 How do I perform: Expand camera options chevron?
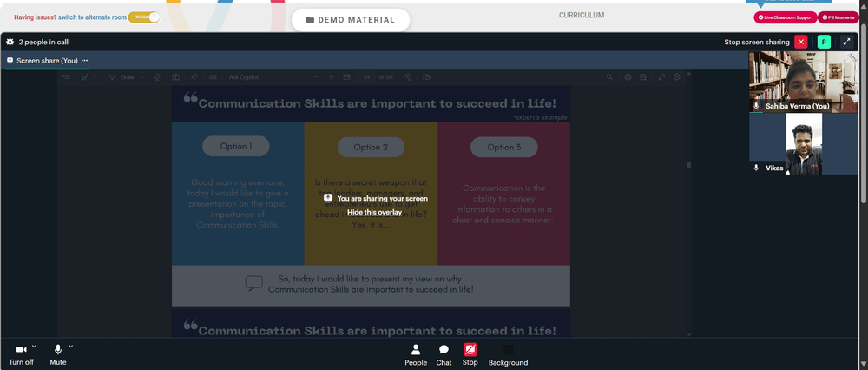tap(34, 347)
